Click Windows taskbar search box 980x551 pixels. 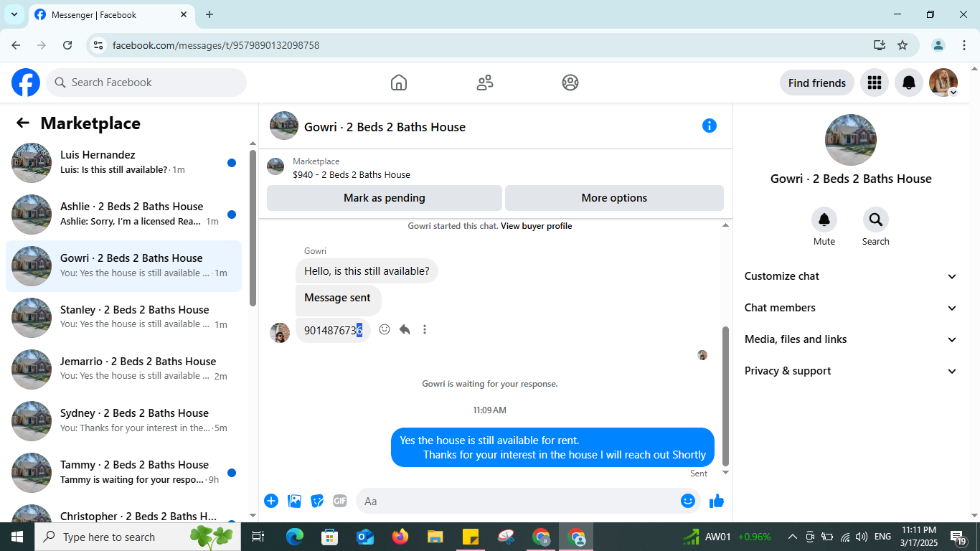(x=136, y=537)
